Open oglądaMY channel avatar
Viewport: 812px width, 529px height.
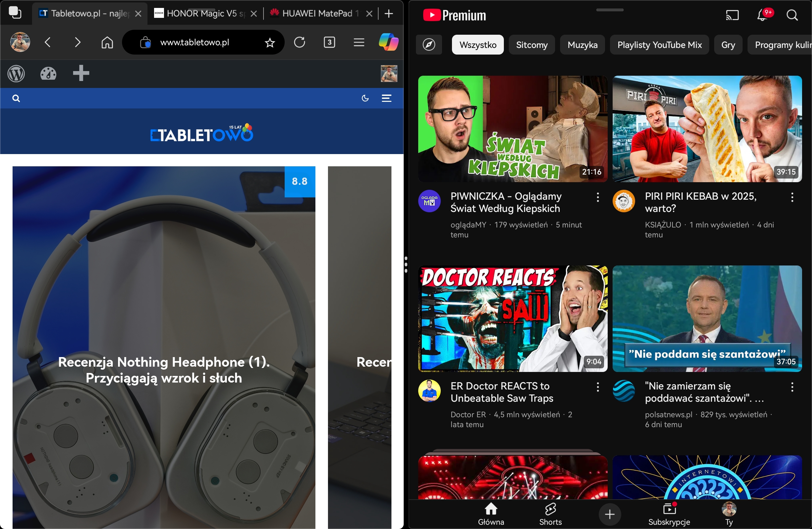429,201
